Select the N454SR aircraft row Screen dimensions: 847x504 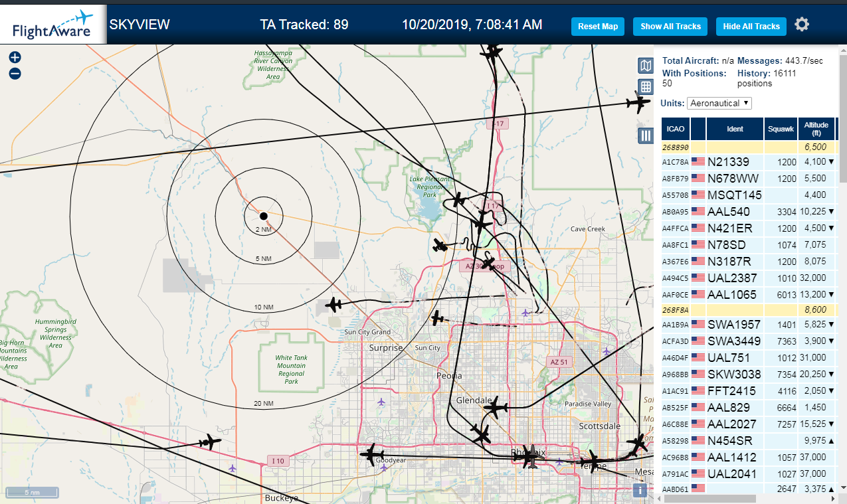(x=749, y=441)
